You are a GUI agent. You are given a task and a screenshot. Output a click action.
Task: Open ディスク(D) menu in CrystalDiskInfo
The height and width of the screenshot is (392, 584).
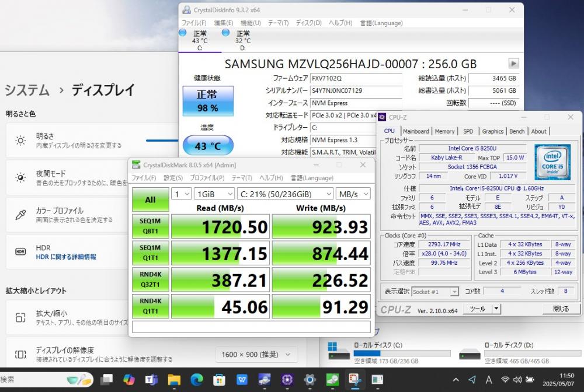pos(308,23)
